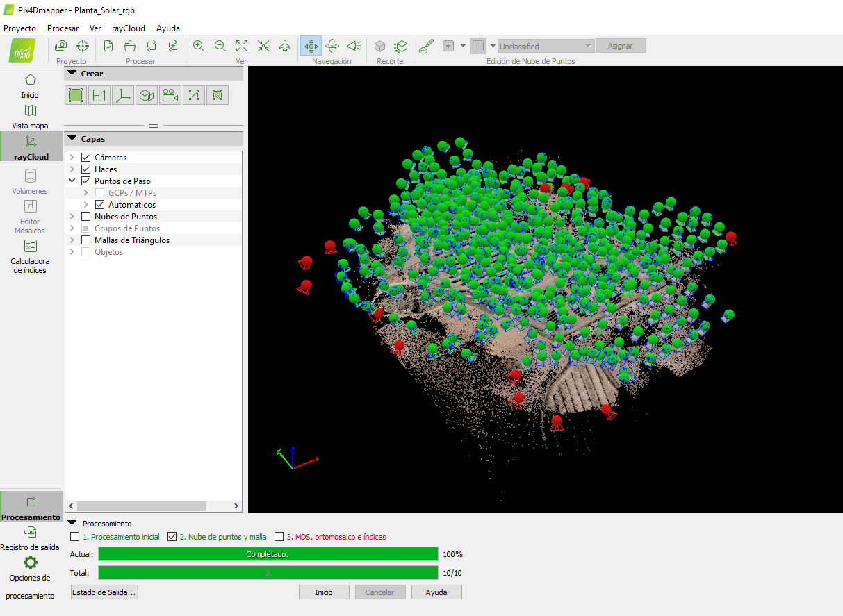The image size is (843, 616).
Task: Open the GCP/MTP Manager crosshair icon
Action: [83, 46]
